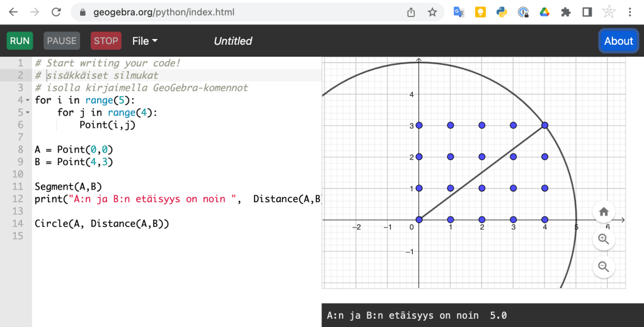Screen dimensions: 644x327
Task: Open the browser extensions puzzle icon
Action: 565,12
